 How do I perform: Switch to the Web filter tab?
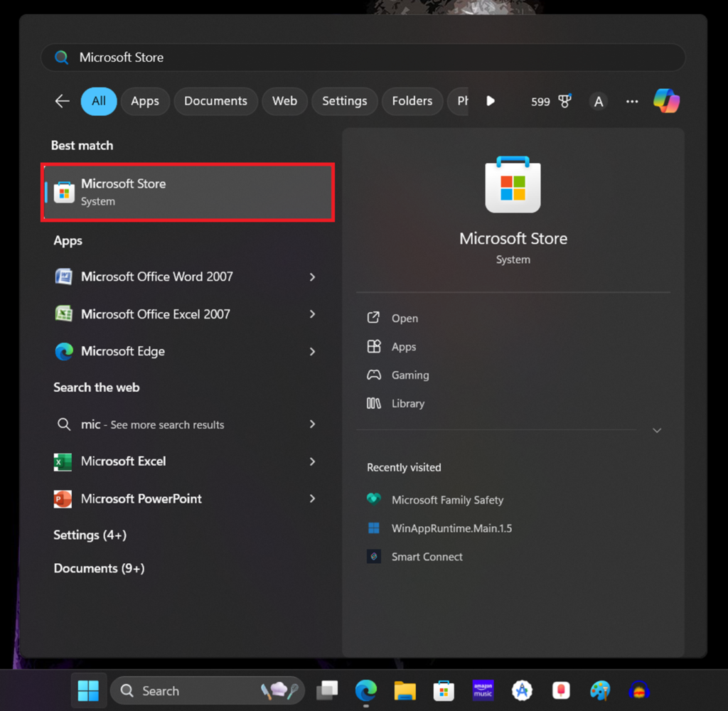[x=284, y=101]
